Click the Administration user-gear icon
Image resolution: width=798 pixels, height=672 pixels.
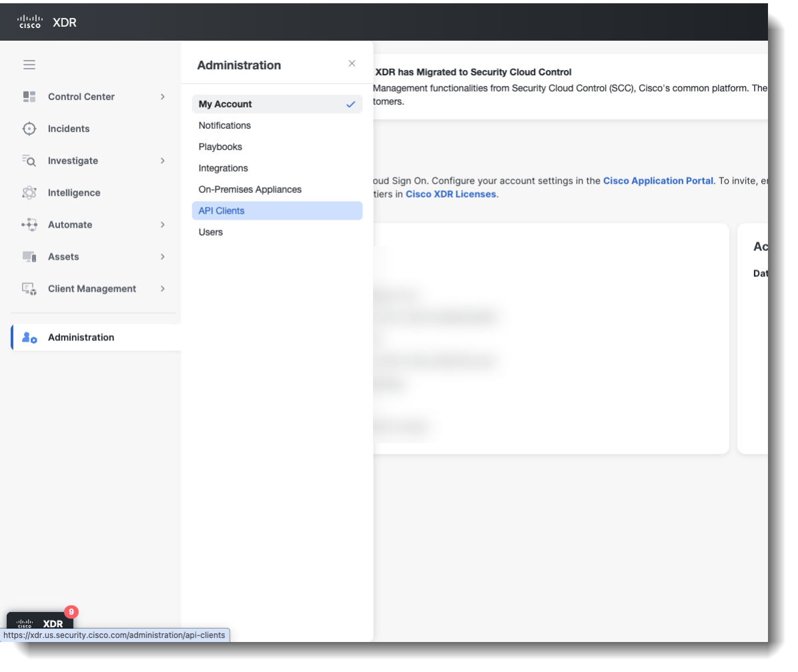(29, 338)
